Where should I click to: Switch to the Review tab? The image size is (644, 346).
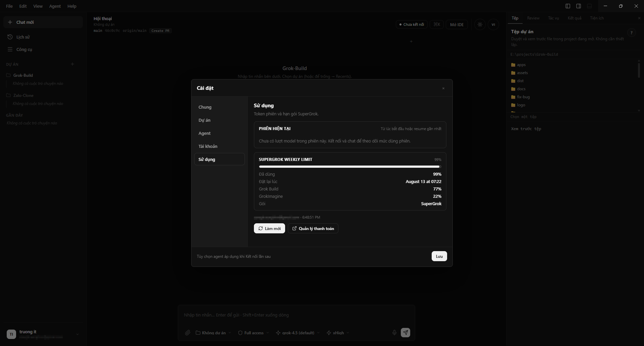pyautogui.click(x=533, y=18)
